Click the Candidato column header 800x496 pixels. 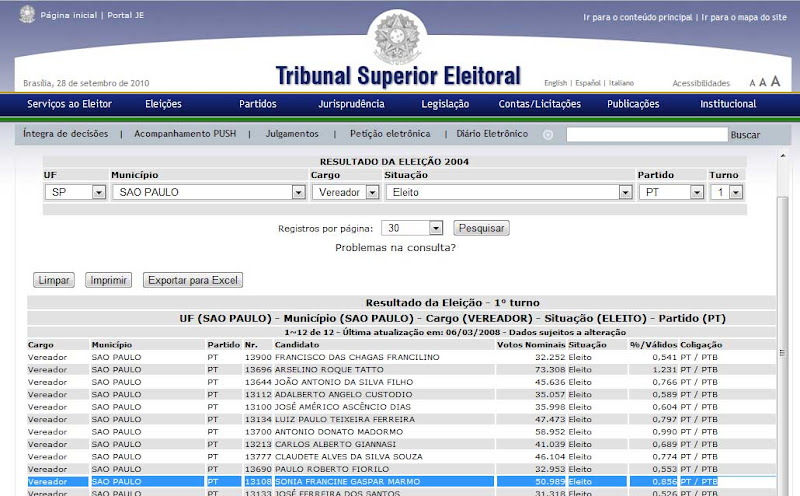click(x=297, y=345)
